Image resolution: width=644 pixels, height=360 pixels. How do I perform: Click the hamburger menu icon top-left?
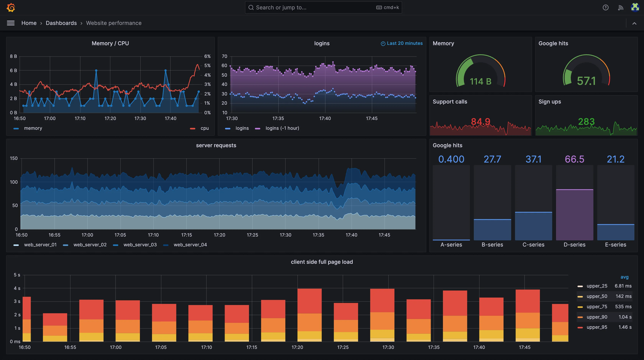coord(11,23)
